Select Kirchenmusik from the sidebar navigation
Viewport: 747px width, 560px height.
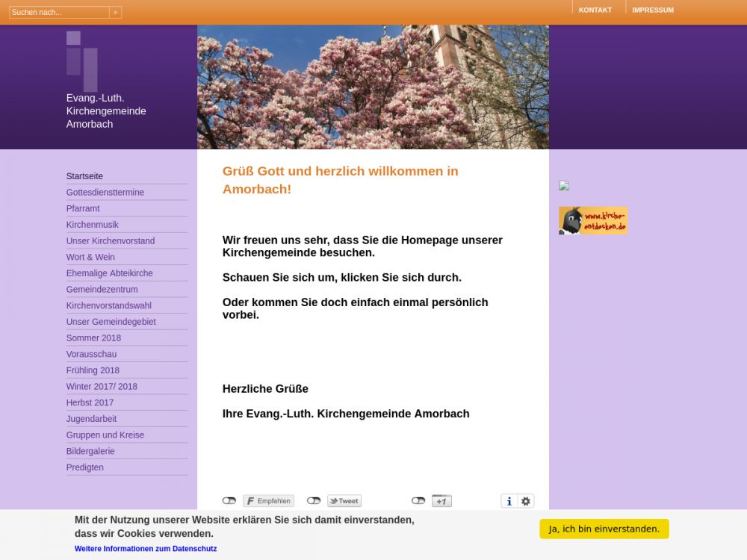tap(93, 225)
